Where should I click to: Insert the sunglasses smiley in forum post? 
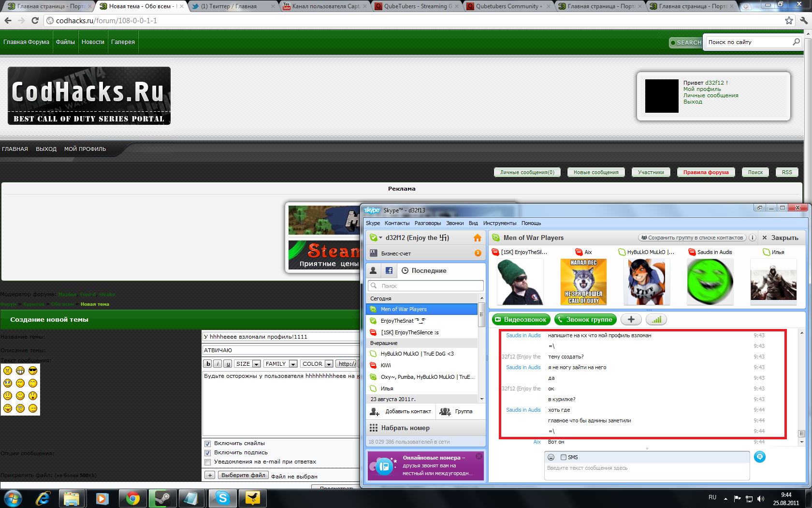(33, 371)
